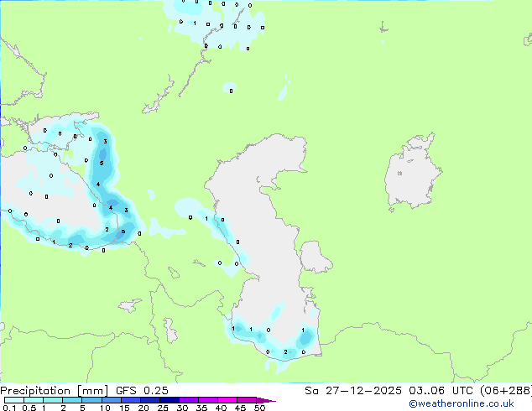Image resolution: width=532 pixels, height=411 pixels.
Task: Click the '20' legend scale label
Action: (x=143, y=408)
